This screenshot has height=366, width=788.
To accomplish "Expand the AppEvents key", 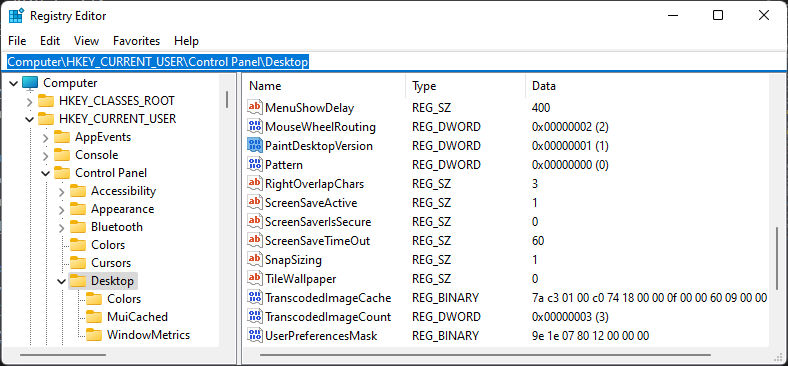I will [x=46, y=137].
